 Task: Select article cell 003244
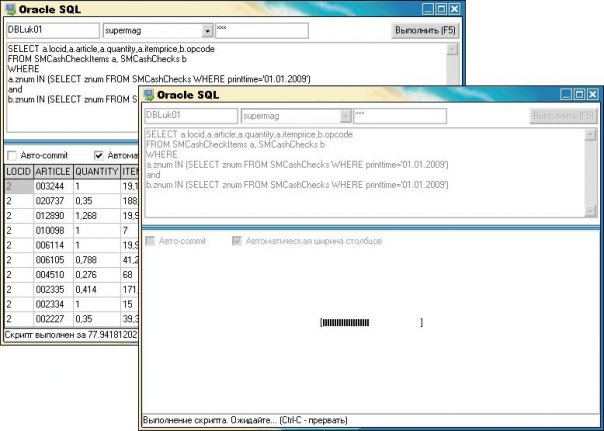point(53,187)
